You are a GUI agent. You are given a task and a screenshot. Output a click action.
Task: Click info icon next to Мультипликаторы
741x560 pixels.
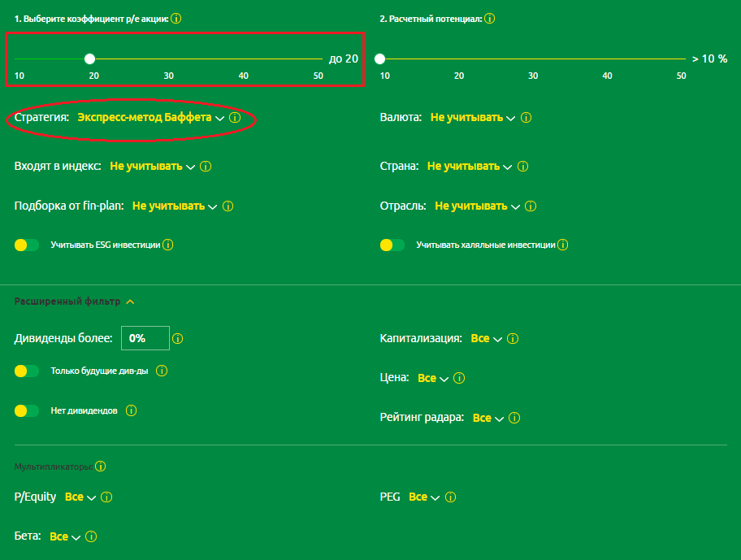click(x=100, y=467)
